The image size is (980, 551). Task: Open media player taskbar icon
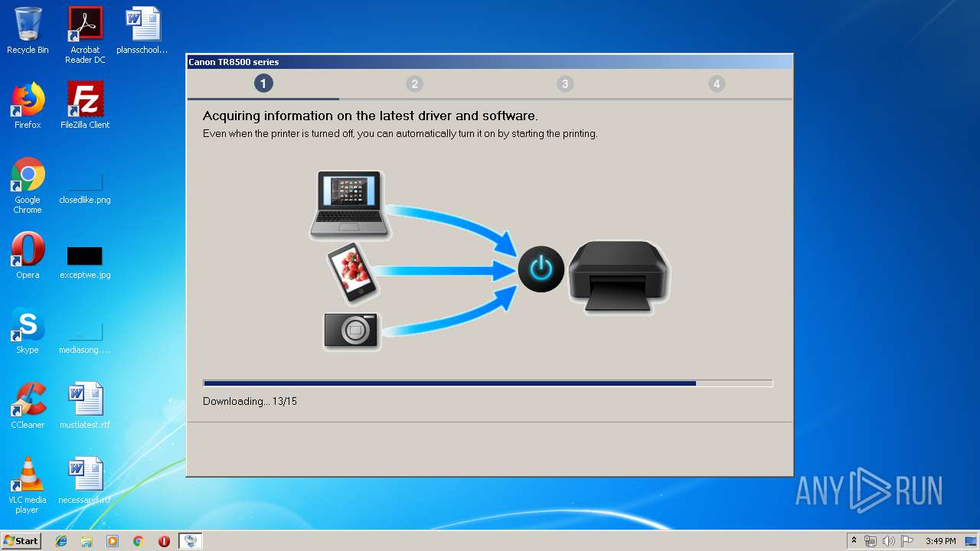(113, 541)
